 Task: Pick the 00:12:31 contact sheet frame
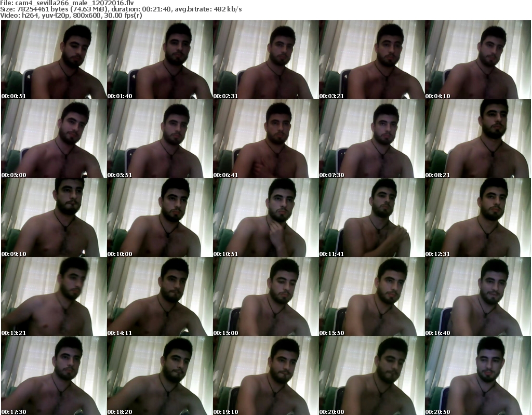478,218
